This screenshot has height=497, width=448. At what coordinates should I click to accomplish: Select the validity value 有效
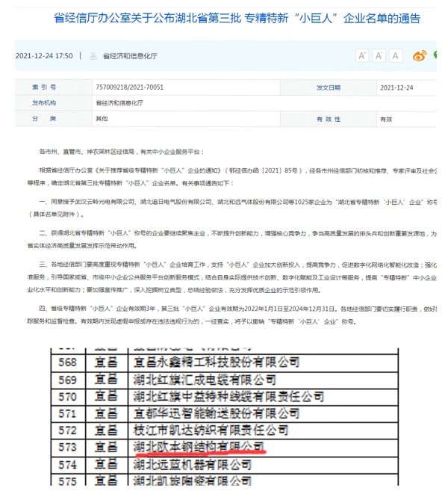point(386,119)
